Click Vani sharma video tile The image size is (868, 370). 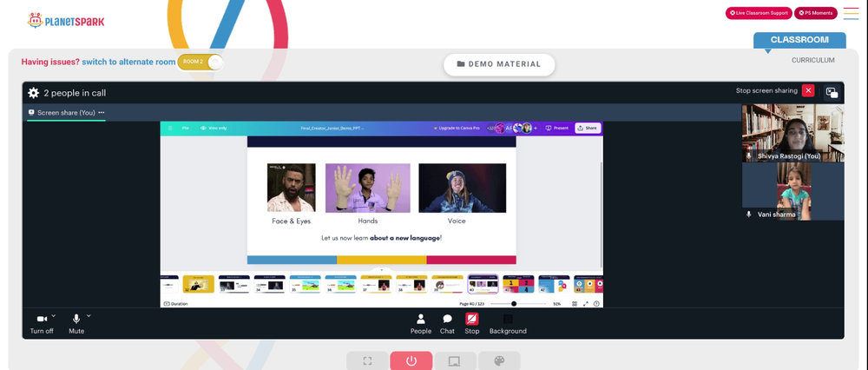coord(792,191)
